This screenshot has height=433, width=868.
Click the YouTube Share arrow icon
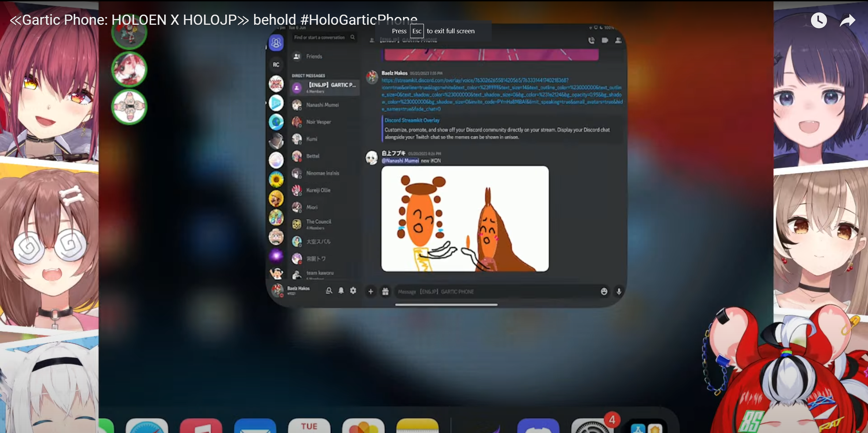847,20
